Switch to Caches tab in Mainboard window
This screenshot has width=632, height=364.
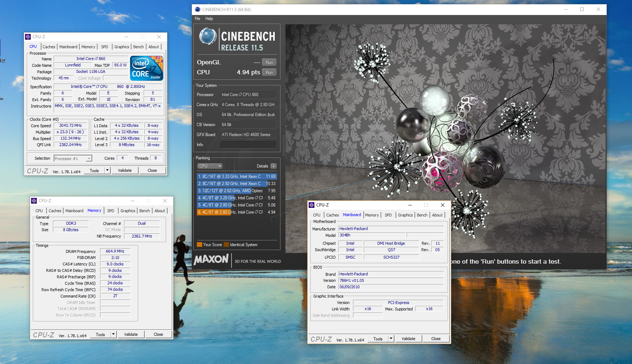(333, 215)
